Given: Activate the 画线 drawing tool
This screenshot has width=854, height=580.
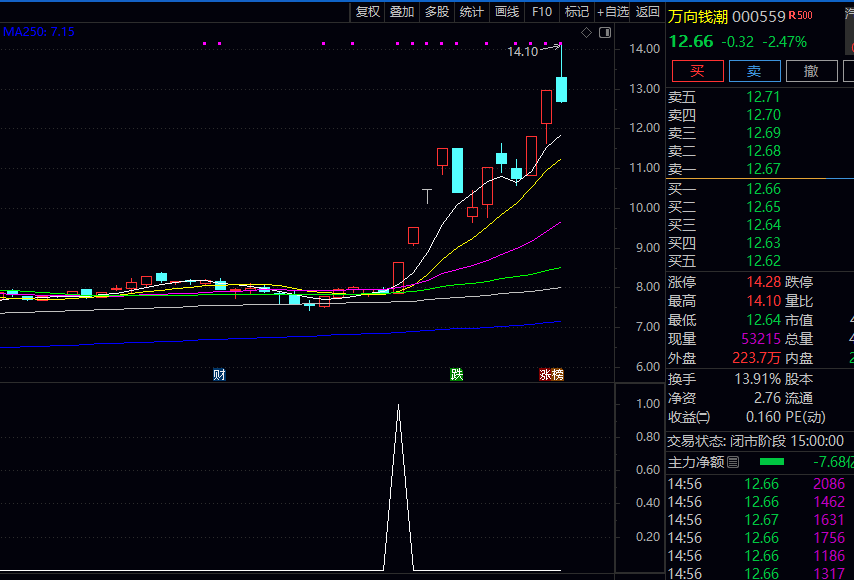Looking at the screenshot, I should pos(507,12).
